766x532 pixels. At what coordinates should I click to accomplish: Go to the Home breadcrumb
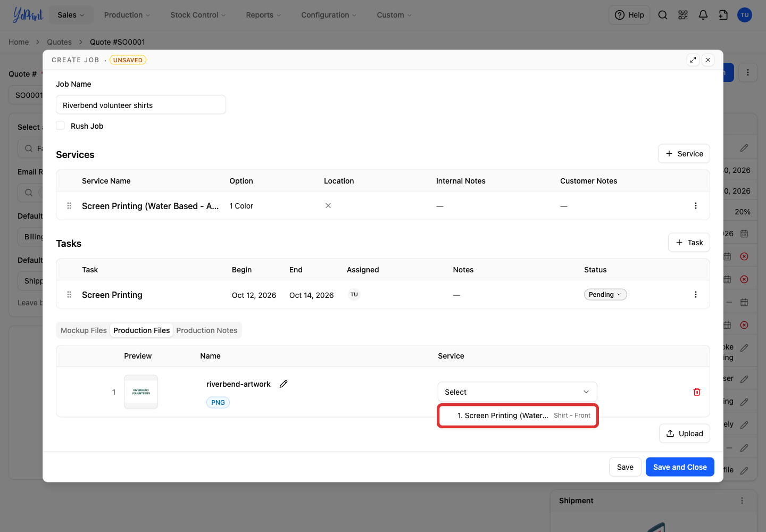19,42
